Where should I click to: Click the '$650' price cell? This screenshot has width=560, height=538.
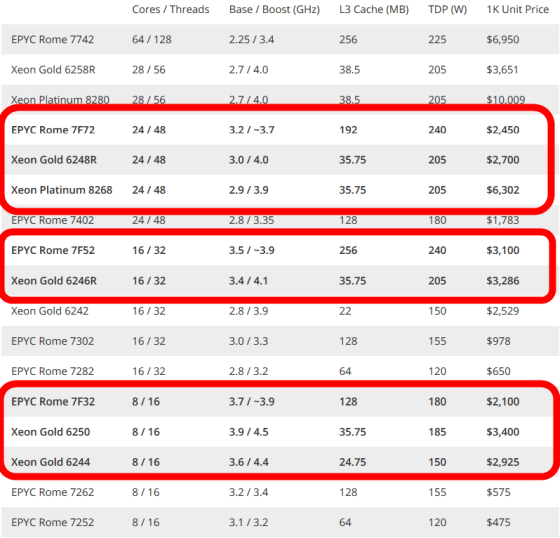coord(498,371)
